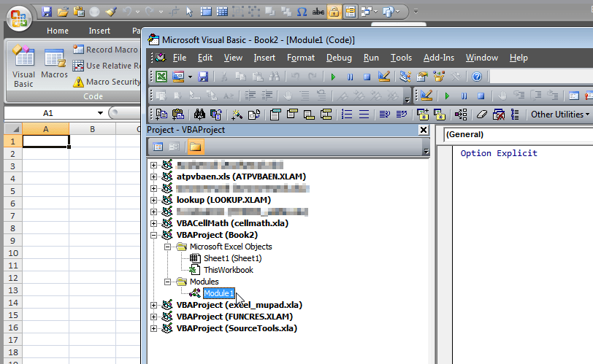593x364 pixels.
Task: Open the Edit toolbar overflow options arrow
Action: click(407, 100)
